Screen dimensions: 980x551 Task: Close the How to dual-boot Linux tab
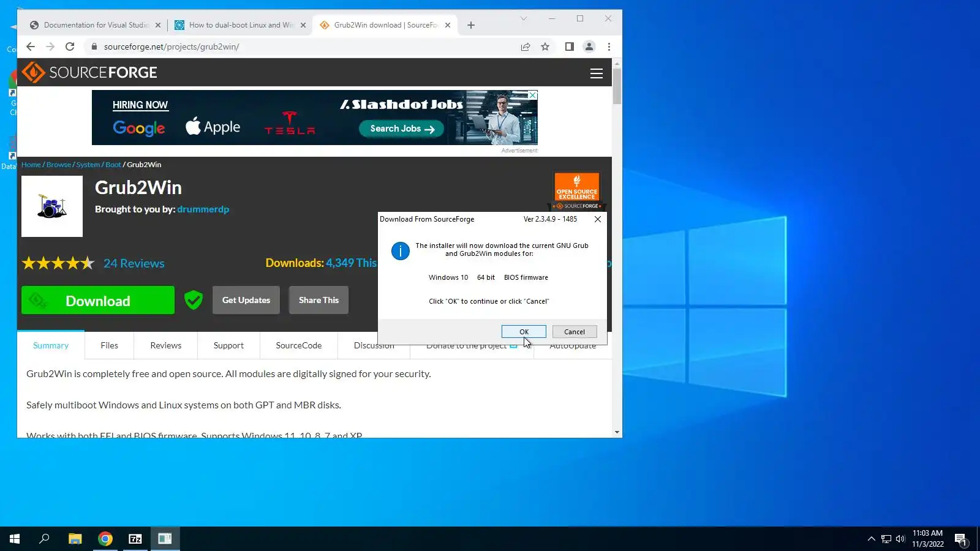(x=303, y=25)
